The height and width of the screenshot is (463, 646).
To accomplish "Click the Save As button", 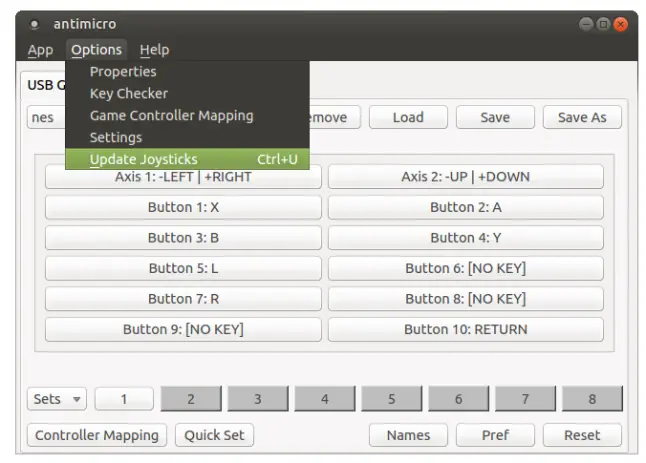I will [x=582, y=117].
